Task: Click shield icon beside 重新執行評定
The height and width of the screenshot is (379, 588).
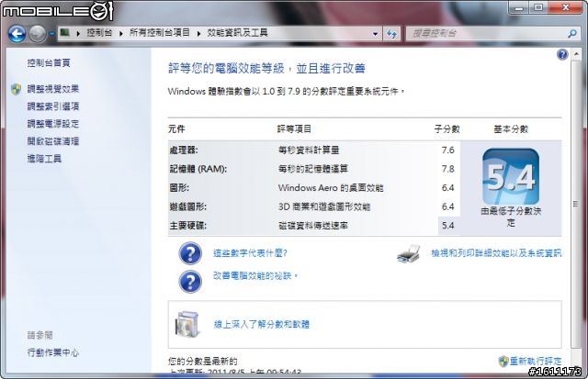Action: 503,361
